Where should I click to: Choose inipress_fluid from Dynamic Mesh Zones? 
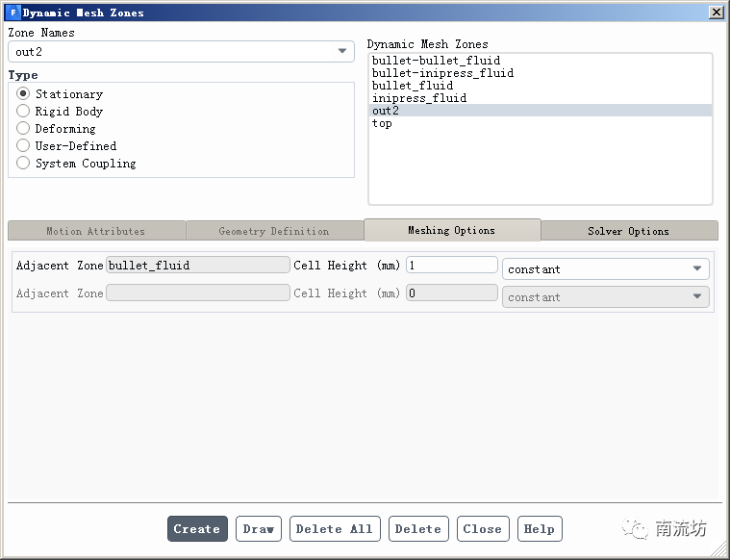[418, 98]
